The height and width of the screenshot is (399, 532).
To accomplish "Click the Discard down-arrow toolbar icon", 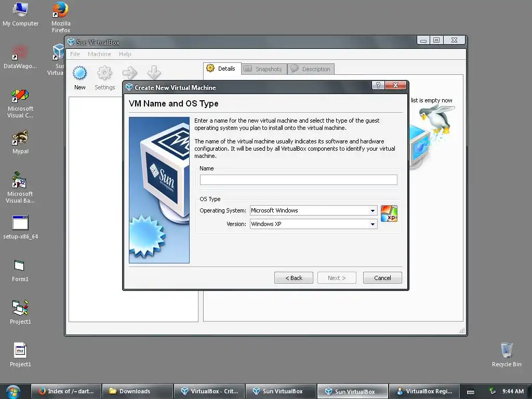I will click(154, 72).
